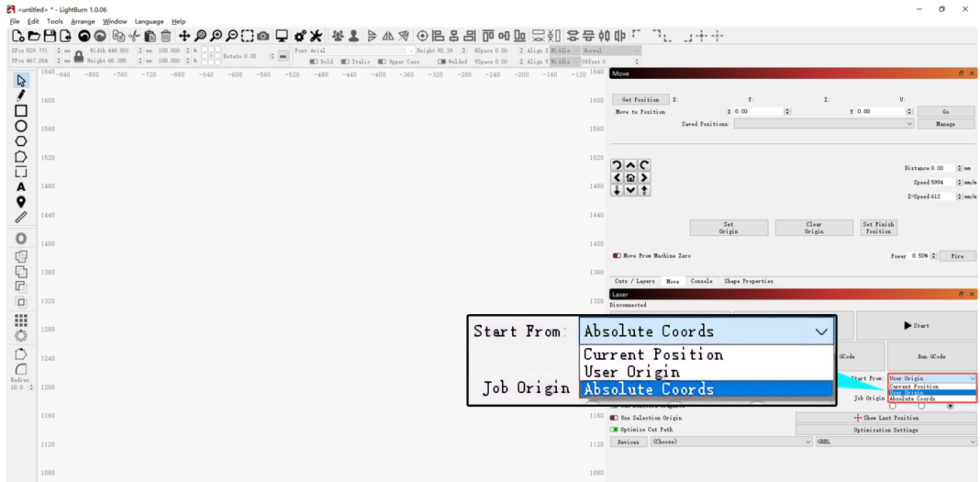Open the Arrange menu
Image resolution: width=980 pixels, height=482 pixels.
pyautogui.click(x=83, y=22)
